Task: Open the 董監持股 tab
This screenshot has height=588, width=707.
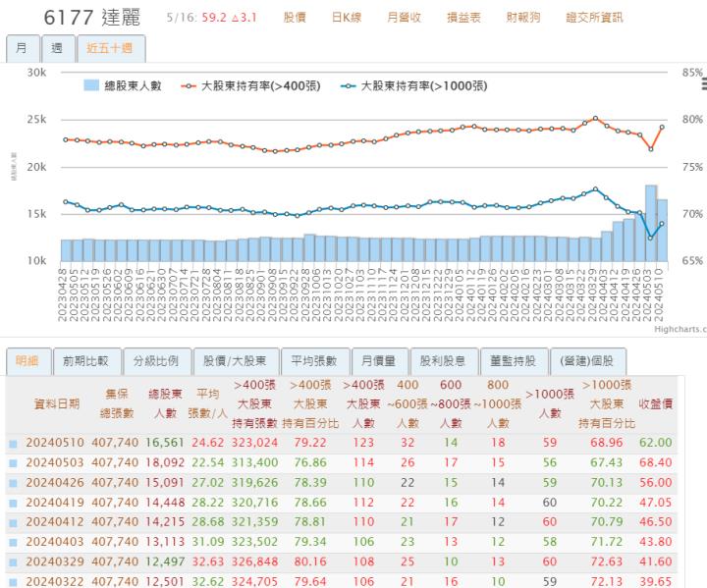Action: pyautogui.click(x=514, y=361)
